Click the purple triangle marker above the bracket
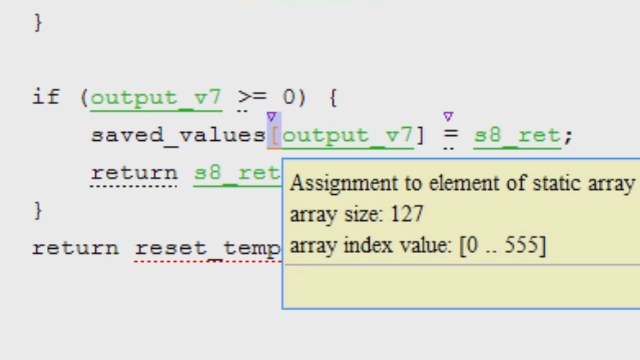This screenshot has width=640, height=360. (272, 117)
